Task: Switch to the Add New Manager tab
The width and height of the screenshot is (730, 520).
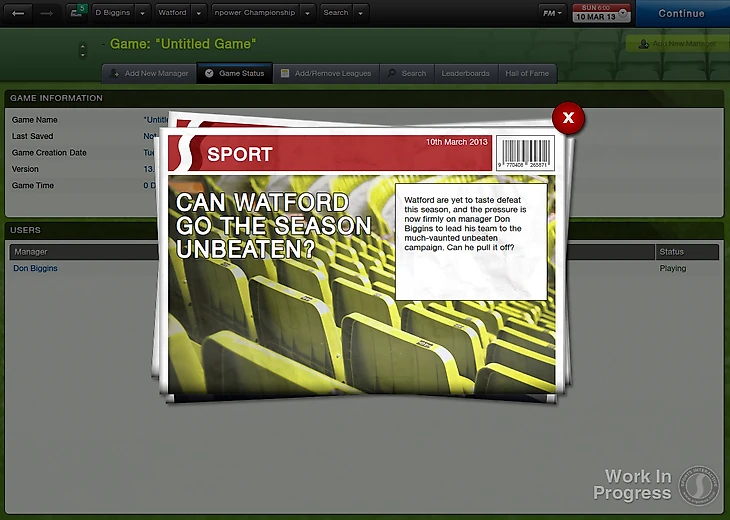Action: pyautogui.click(x=149, y=74)
